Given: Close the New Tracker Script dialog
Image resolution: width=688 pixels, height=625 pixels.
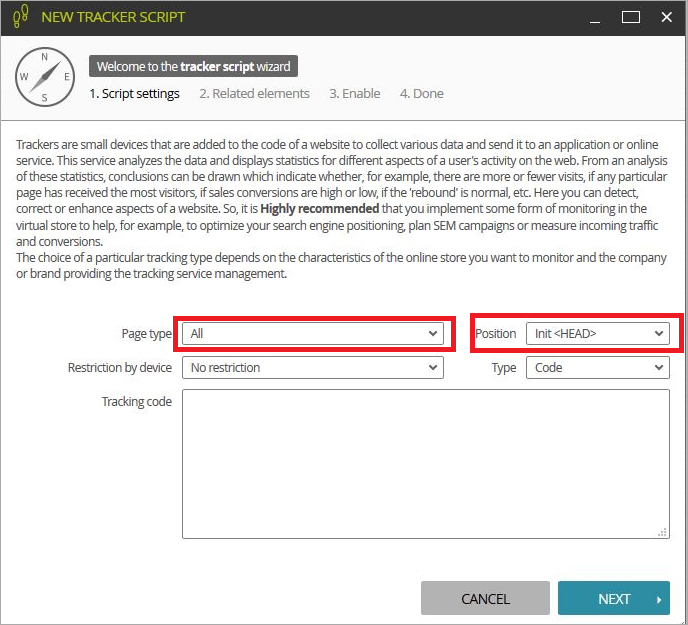Looking at the screenshot, I should [667, 17].
